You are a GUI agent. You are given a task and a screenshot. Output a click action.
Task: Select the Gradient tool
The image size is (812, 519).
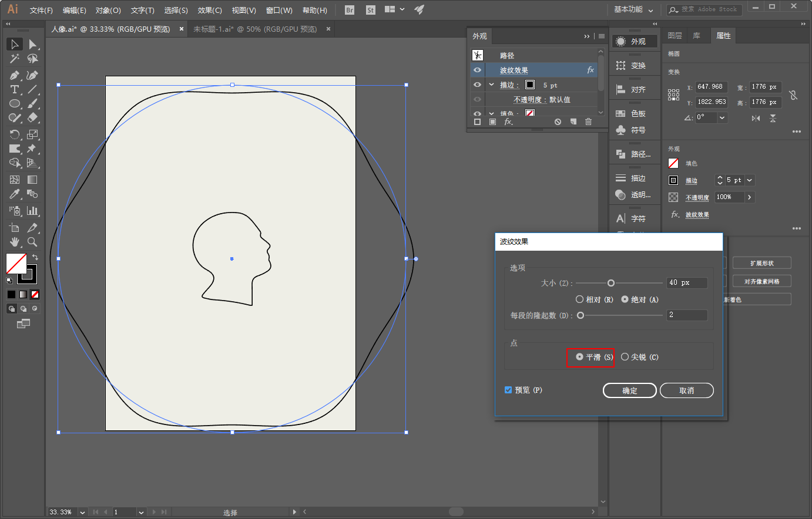32,180
